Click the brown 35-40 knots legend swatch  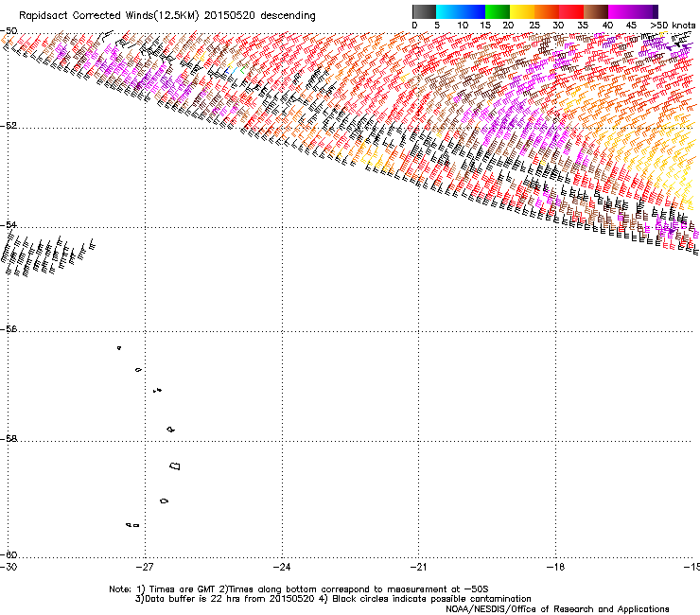(596, 11)
